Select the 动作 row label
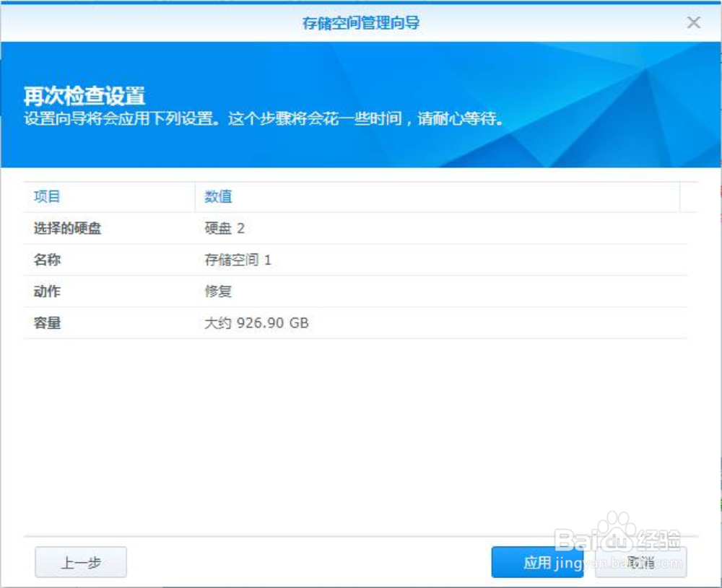The height and width of the screenshot is (588, 722). tap(47, 291)
